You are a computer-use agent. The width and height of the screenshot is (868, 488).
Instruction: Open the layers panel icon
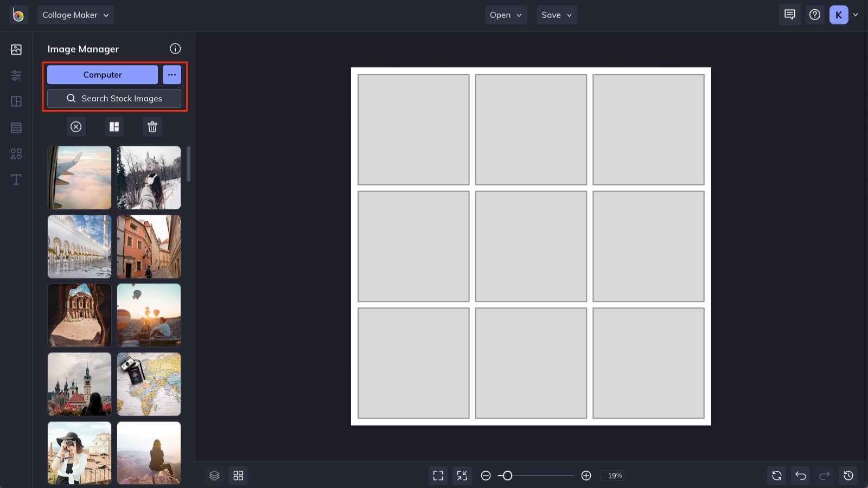coord(214,476)
